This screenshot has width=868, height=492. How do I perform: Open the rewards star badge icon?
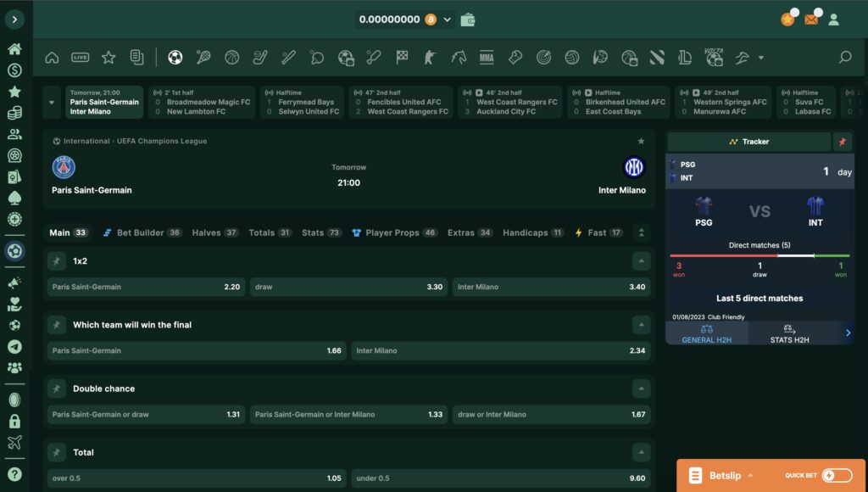tap(788, 19)
